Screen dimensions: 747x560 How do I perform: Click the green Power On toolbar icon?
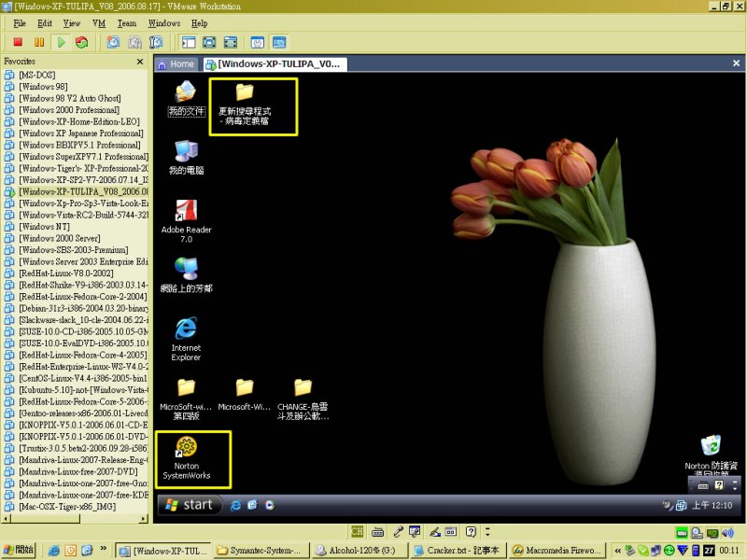pyautogui.click(x=61, y=42)
